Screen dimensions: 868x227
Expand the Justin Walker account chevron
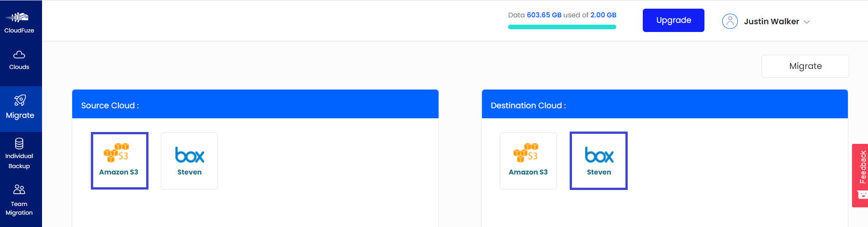pos(807,22)
